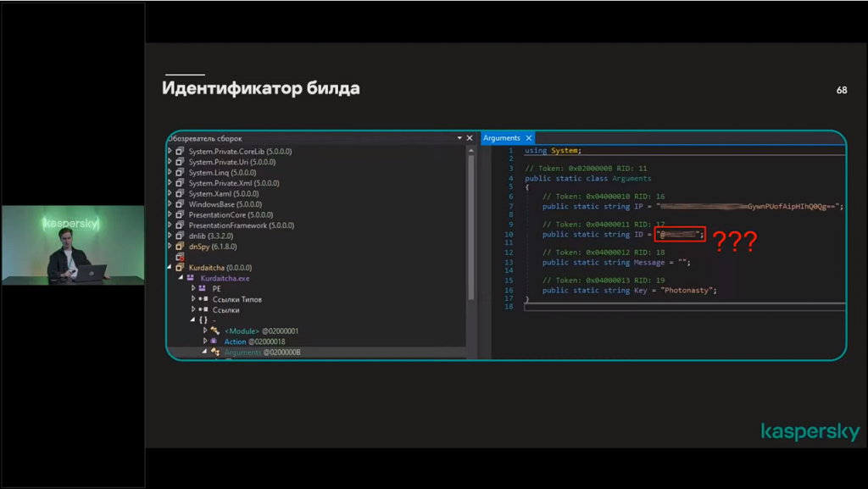
Task: Click the 'public static string IP' line
Action: point(693,206)
